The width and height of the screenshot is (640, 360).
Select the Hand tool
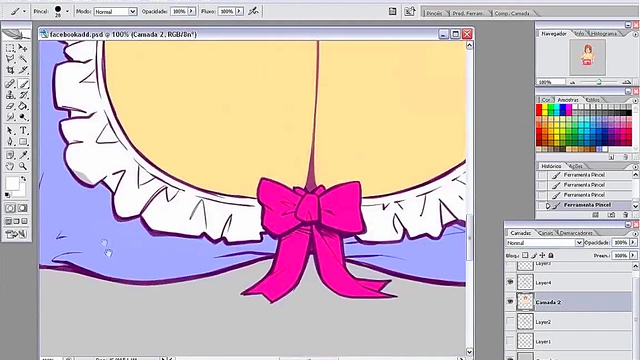10,166
